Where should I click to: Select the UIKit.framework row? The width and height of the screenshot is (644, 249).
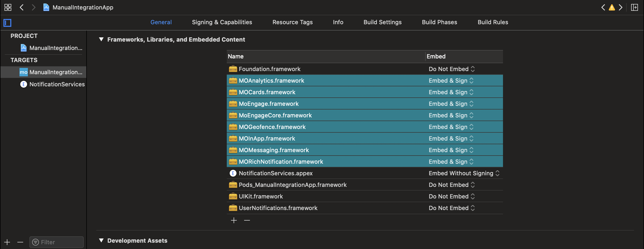(261, 196)
